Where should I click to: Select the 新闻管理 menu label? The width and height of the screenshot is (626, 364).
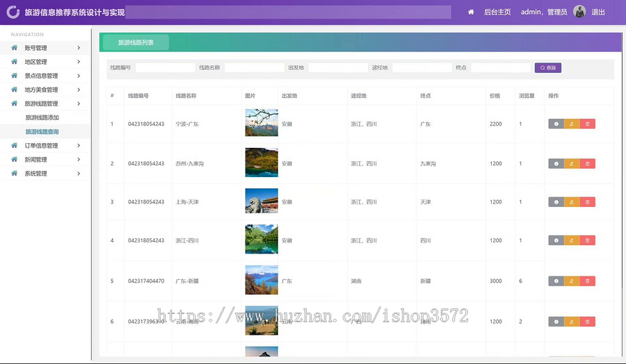pos(35,160)
